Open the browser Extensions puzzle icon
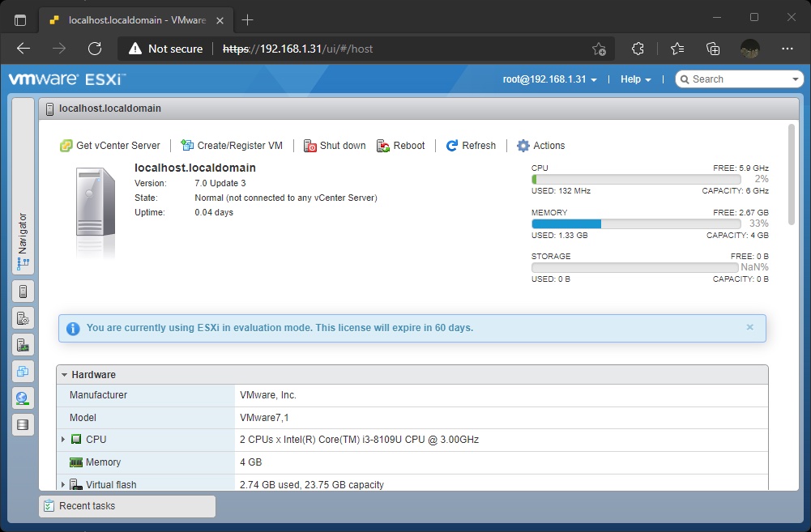Viewport: 811px width, 532px height. [638, 49]
